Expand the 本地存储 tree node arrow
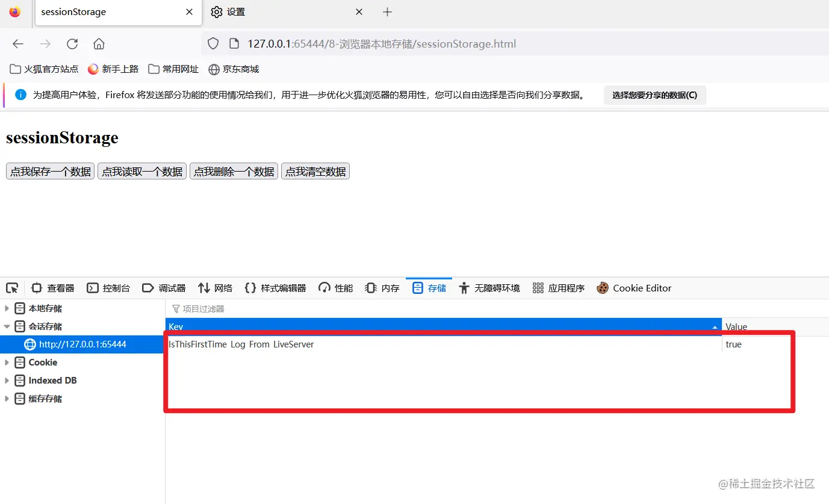Screen dimensions: 829x504 tap(7, 308)
